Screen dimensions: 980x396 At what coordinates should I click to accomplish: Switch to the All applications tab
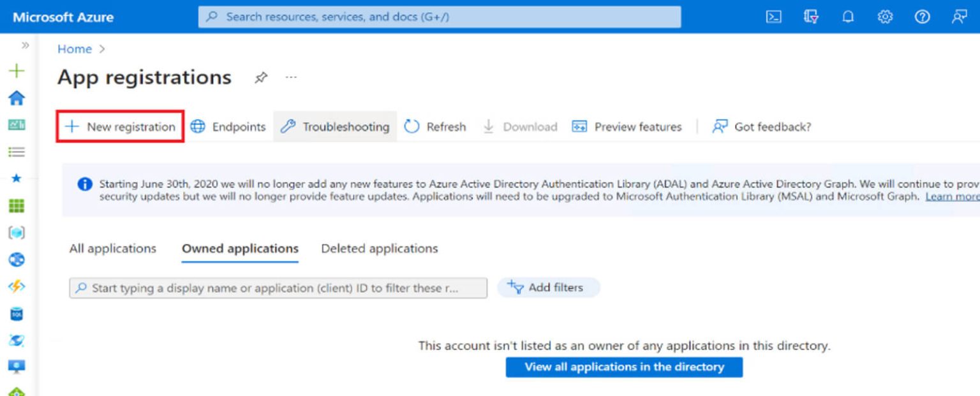[x=112, y=248]
